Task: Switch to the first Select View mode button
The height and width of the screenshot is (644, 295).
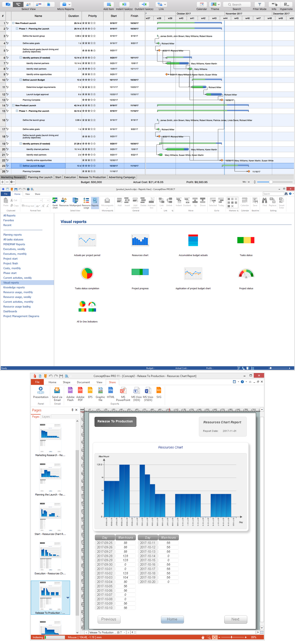Action: coord(8,5)
